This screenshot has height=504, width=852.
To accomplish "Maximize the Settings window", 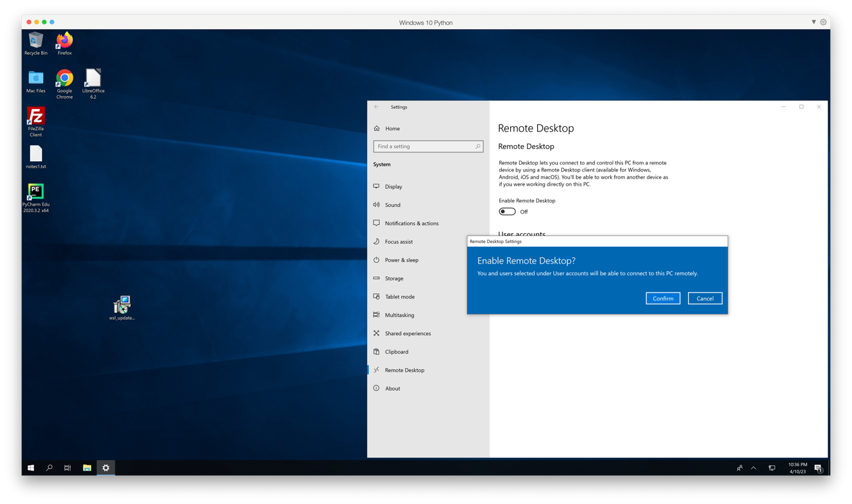I will (801, 107).
